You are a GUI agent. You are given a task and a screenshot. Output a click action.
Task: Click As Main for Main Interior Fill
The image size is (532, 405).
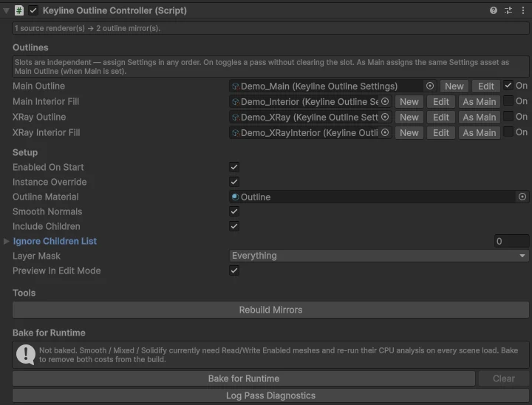[x=480, y=102]
